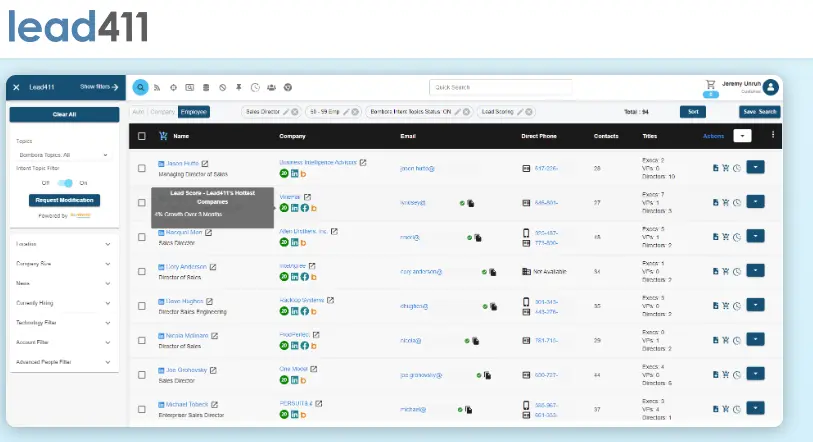
Task: Open the three-dot menu in table header
Action: click(773, 135)
